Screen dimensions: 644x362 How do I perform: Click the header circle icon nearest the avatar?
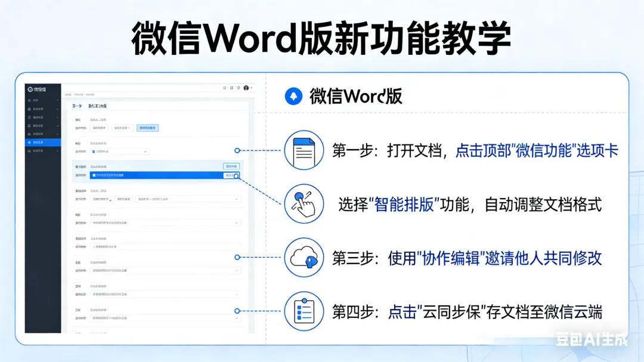point(239,88)
